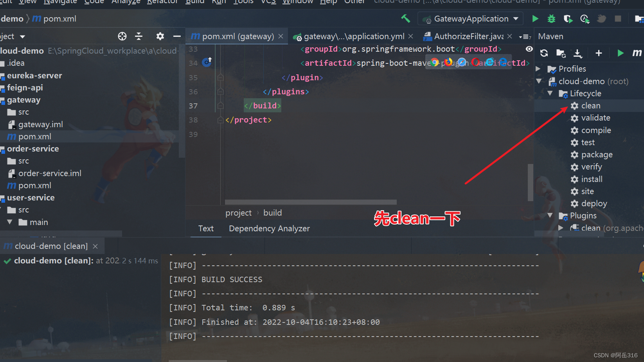Select the cloud-demo [clean] run tab

pyautogui.click(x=51, y=246)
